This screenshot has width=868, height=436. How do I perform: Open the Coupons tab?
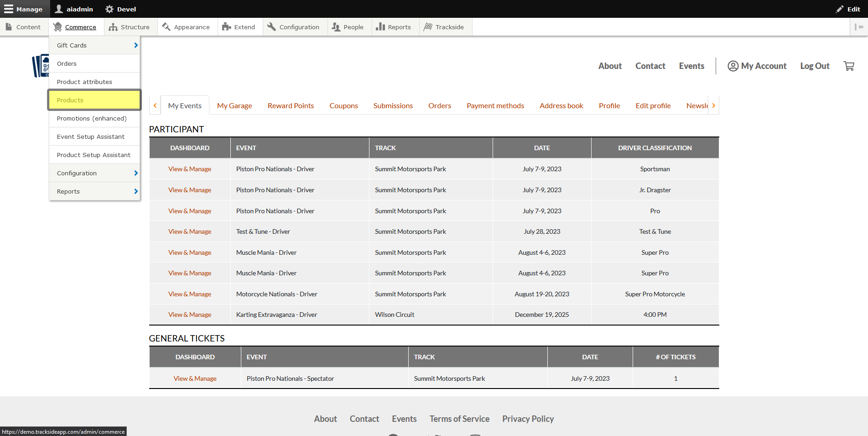[x=343, y=105]
